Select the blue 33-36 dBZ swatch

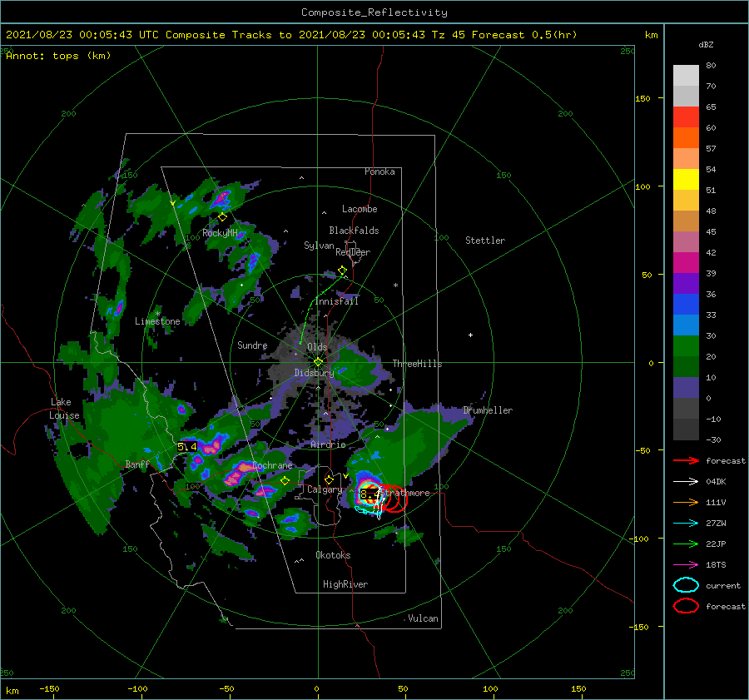(x=686, y=305)
